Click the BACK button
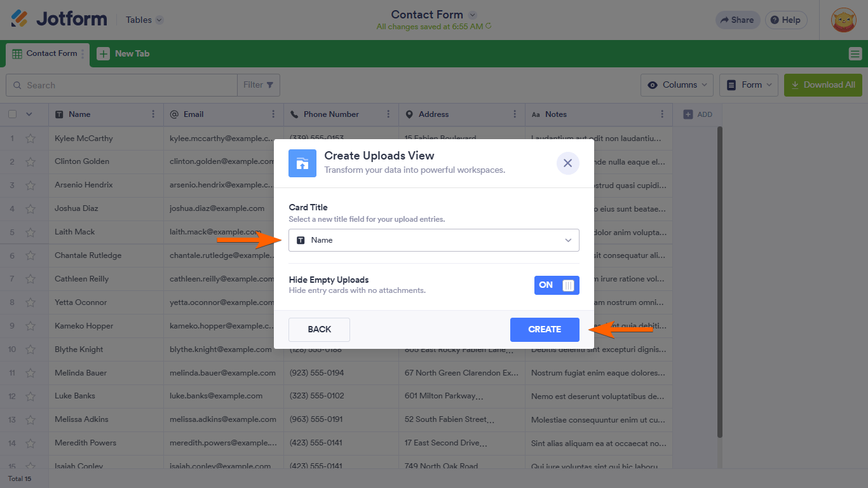Screen dimensions: 868x488 319,329
